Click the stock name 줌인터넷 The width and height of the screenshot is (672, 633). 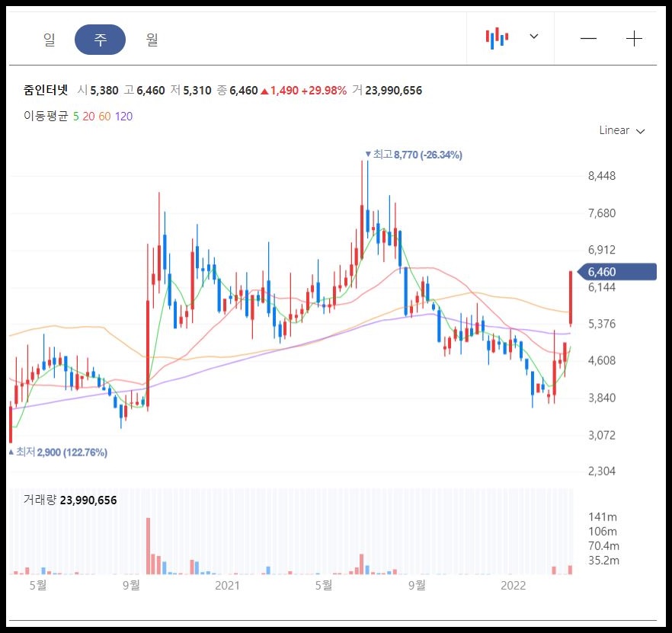[x=46, y=90]
